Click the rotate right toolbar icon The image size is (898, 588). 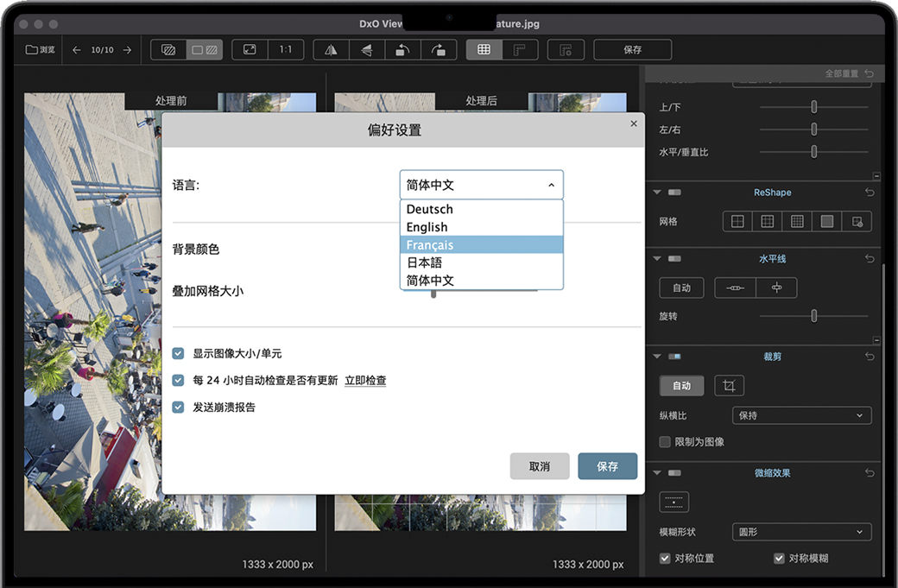point(438,50)
